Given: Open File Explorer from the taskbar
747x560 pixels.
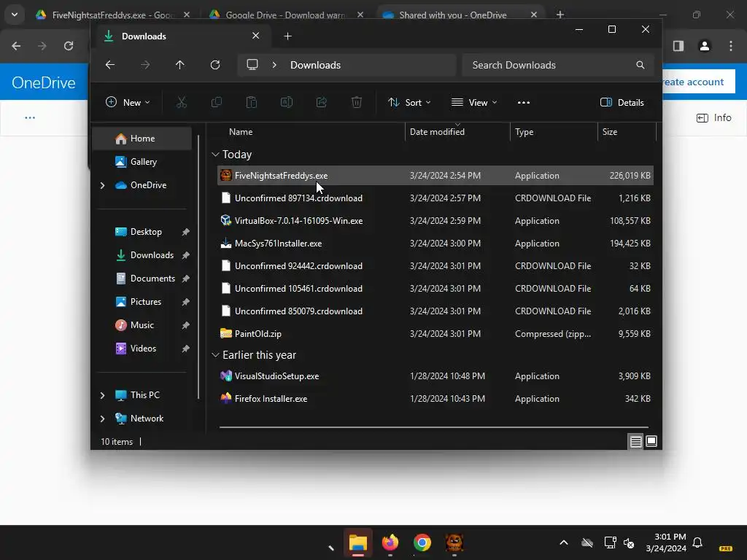Looking at the screenshot, I should 357,542.
